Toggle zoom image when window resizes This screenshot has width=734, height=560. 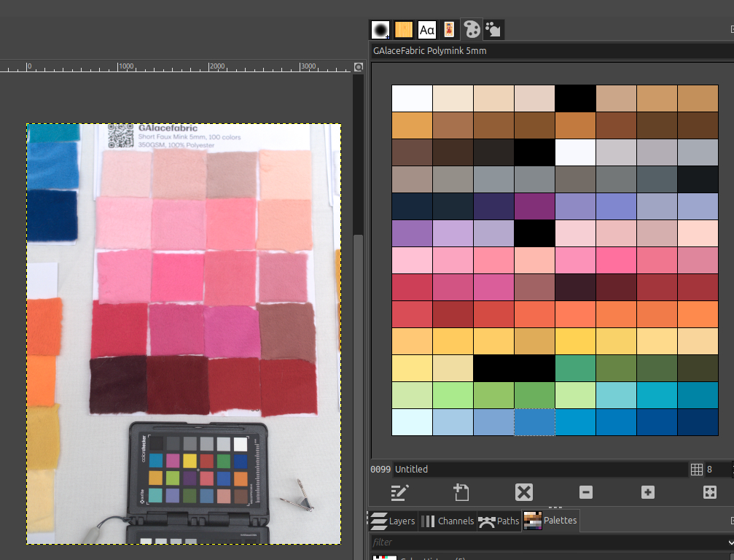pyautogui.click(x=358, y=67)
